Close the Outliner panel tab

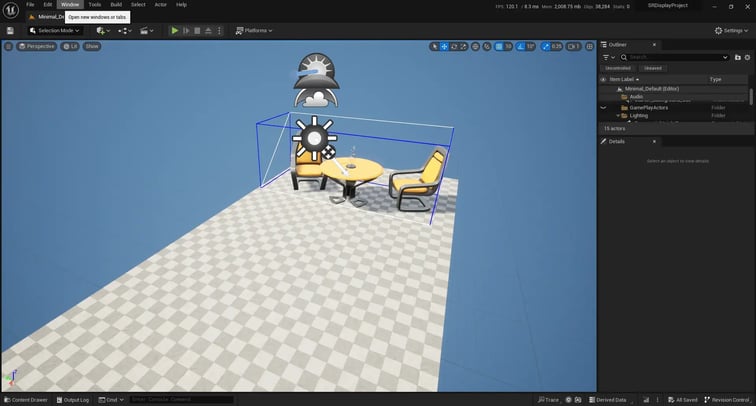tap(654, 44)
